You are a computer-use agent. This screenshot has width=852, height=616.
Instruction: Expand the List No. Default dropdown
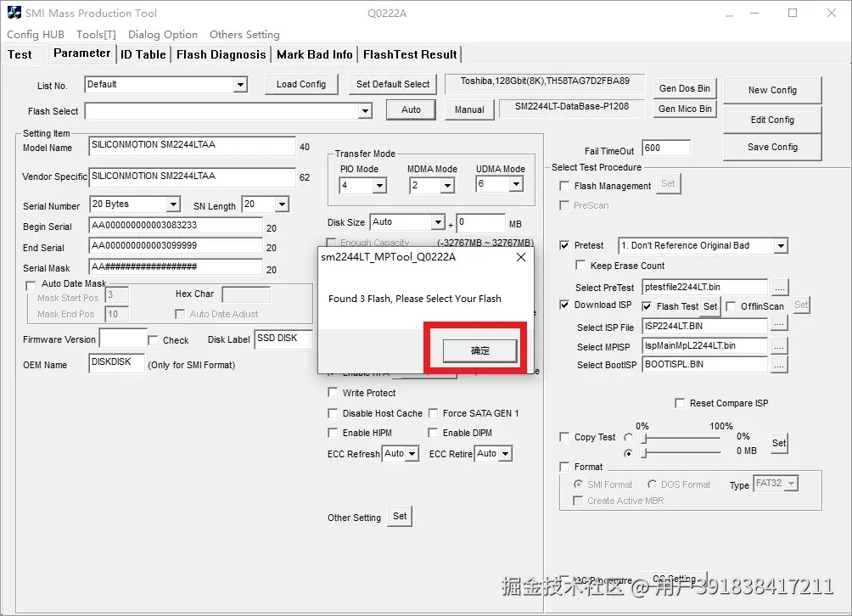pos(240,85)
